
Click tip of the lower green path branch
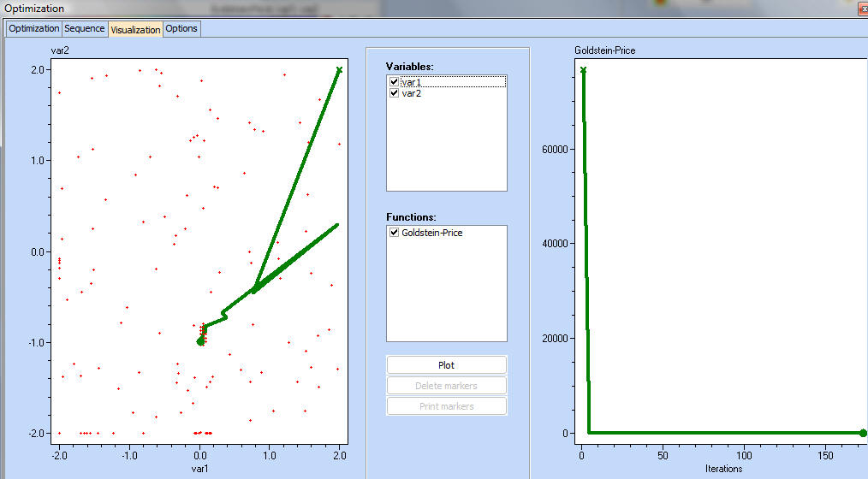336,226
